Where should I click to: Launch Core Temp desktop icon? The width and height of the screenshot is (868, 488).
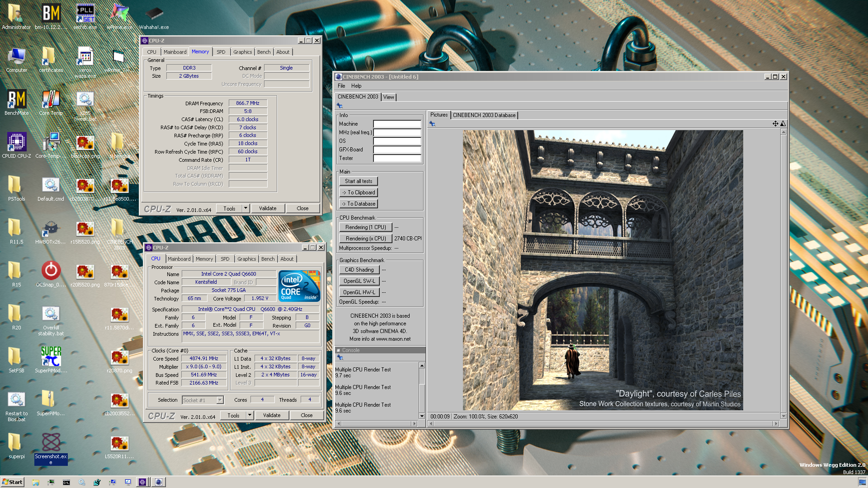click(x=51, y=102)
